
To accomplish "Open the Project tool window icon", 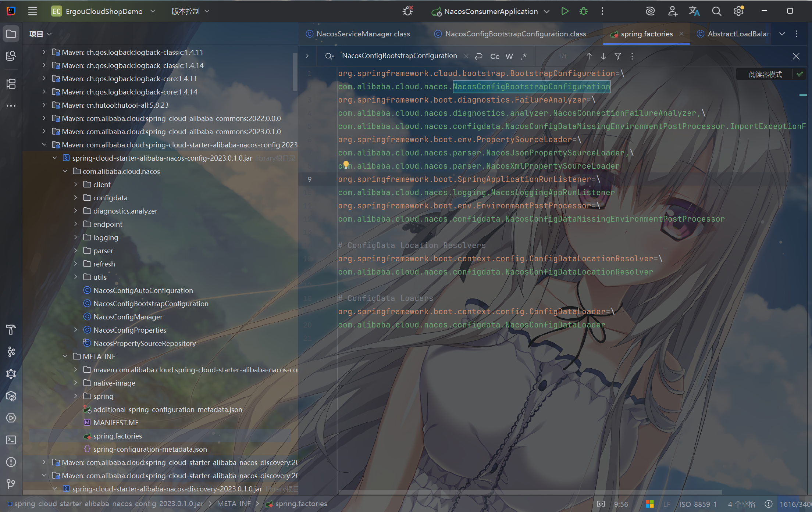I will point(11,34).
